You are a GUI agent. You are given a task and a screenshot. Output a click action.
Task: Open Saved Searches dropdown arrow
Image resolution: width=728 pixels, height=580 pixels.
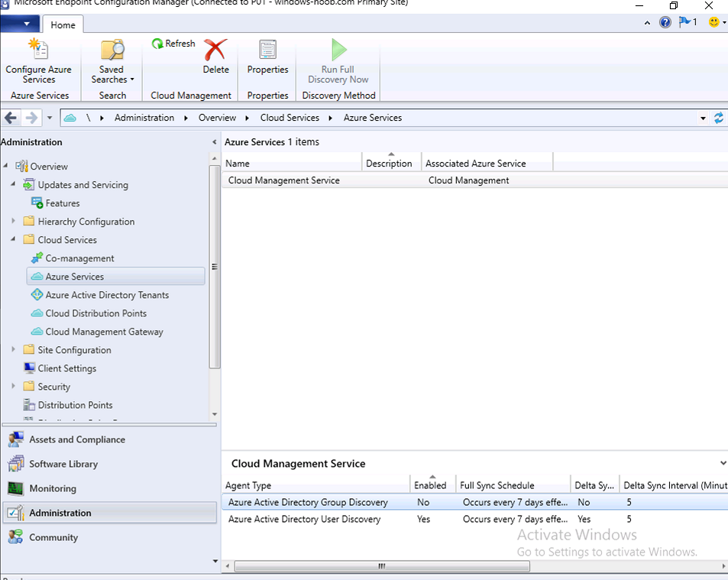(x=132, y=79)
